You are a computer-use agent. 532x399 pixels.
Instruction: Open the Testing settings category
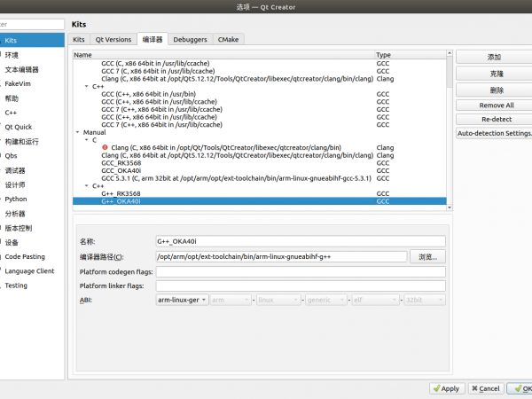16,286
